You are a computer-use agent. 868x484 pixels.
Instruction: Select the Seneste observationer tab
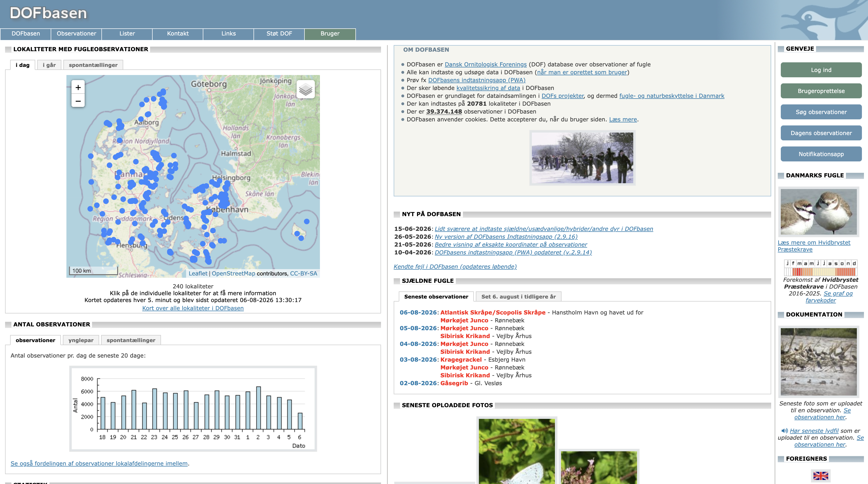tap(436, 297)
